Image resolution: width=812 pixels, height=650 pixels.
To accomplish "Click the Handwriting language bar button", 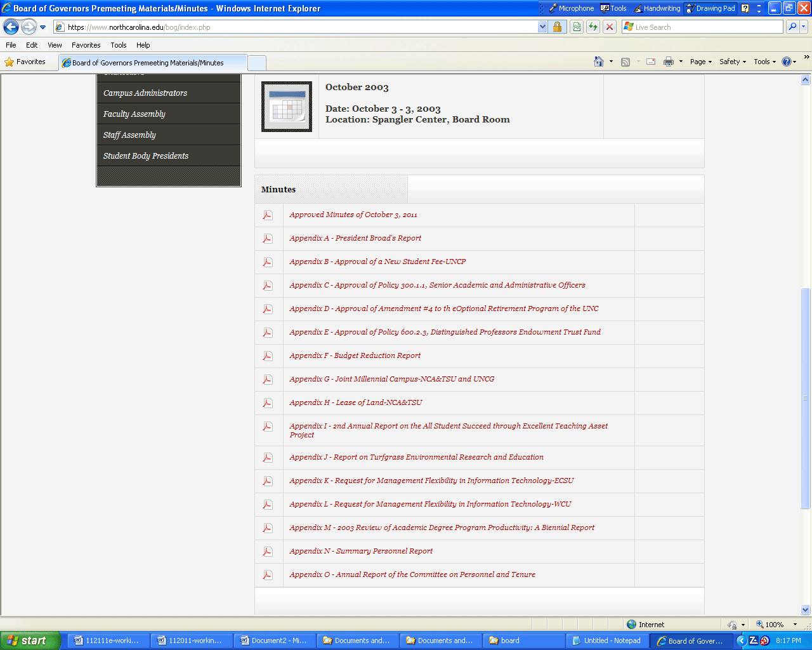I will click(x=657, y=8).
